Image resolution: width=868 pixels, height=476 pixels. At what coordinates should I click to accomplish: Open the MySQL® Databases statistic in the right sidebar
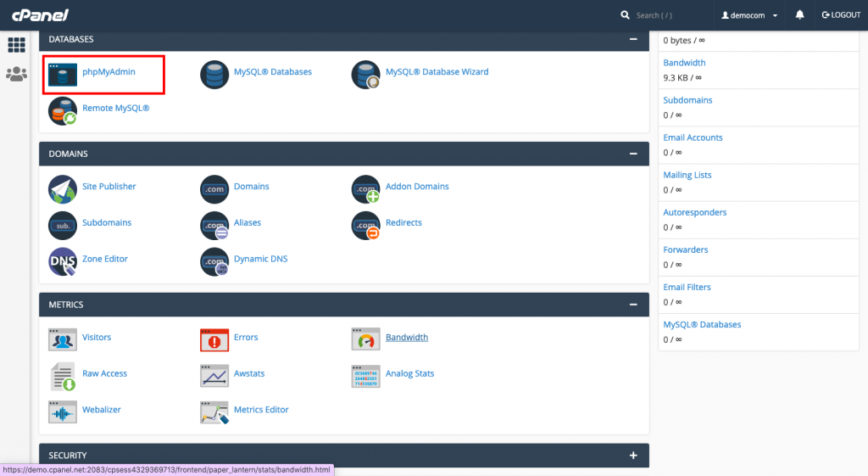pos(702,324)
